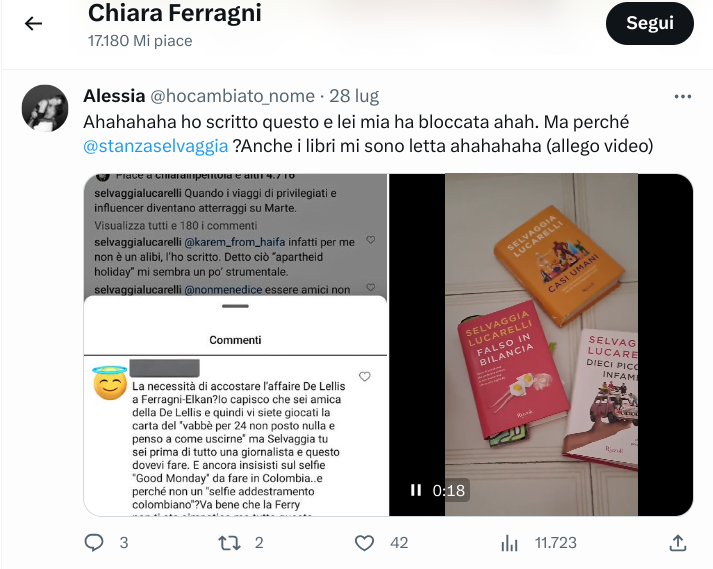
Task: Open the @stanzaselvaggia mention link
Action: point(156,146)
